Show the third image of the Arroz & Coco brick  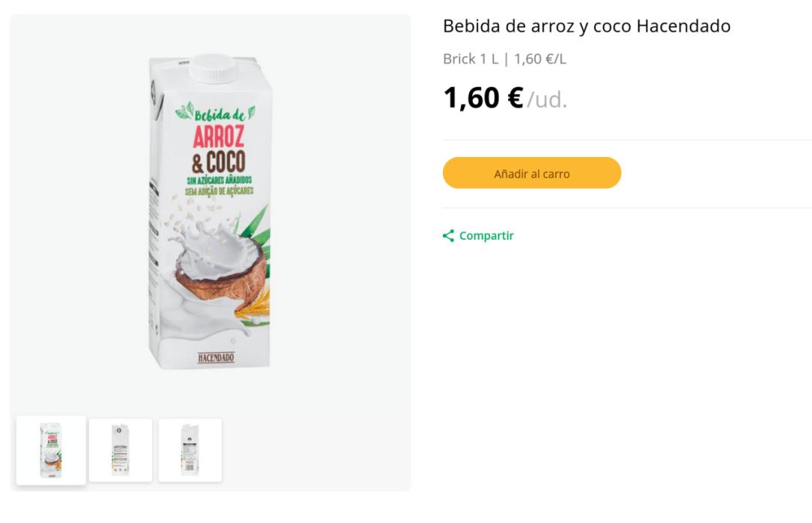190,449
